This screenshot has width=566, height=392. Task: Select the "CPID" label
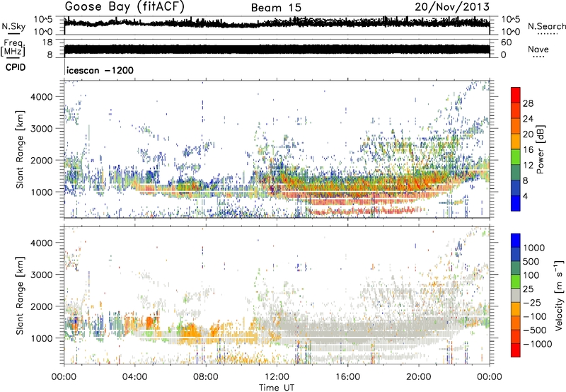point(16,67)
